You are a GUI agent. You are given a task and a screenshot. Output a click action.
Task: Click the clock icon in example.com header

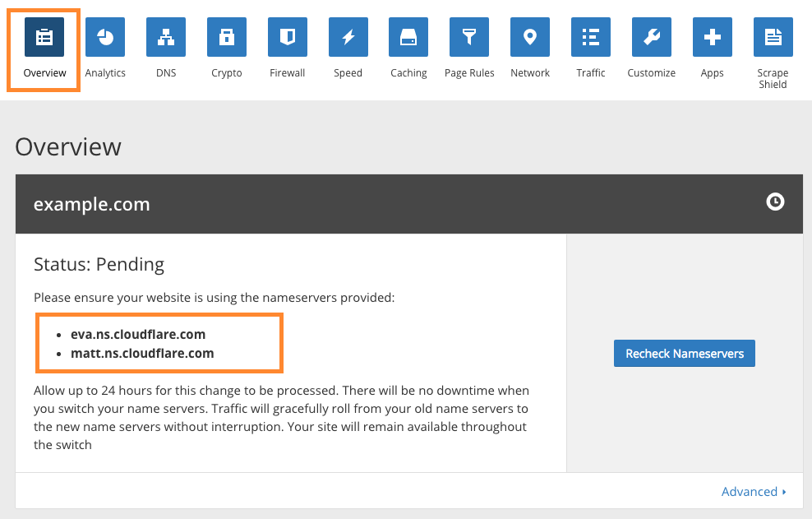[x=775, y=202]
